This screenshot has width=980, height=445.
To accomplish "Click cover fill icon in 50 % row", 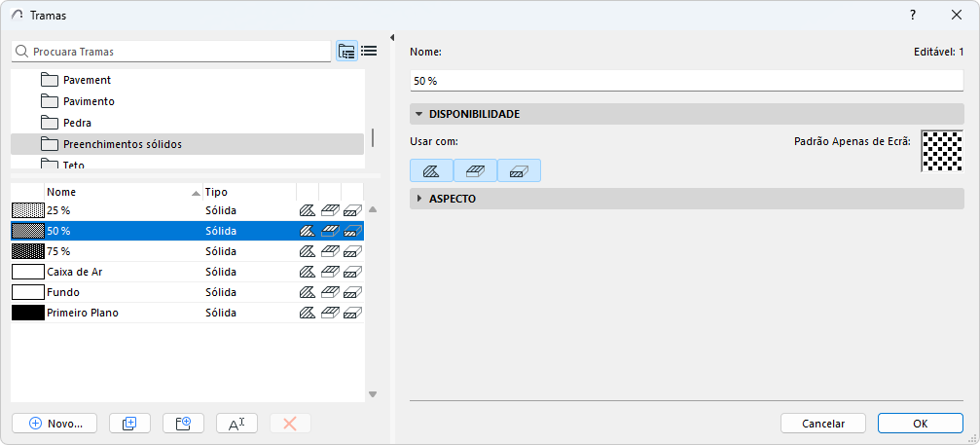I will click(x=330, y=231).
